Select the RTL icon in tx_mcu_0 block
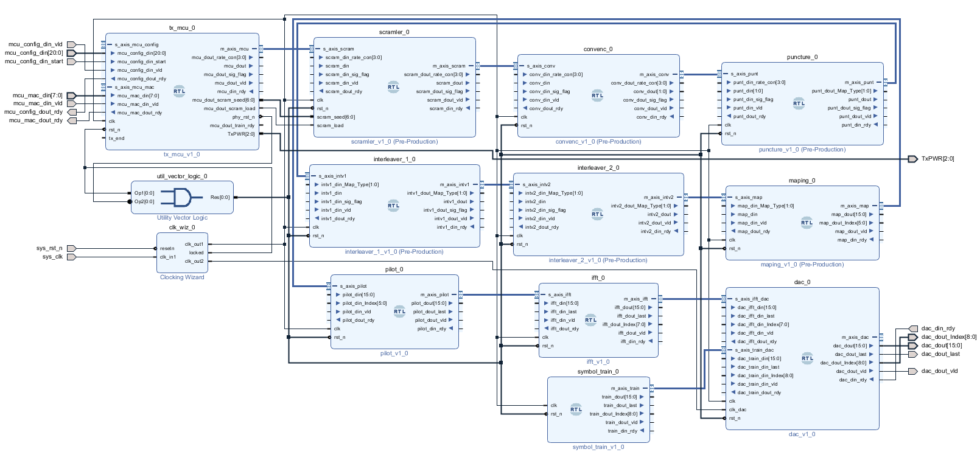The width and height of the screenshot is (980, 466). (179, 91)
